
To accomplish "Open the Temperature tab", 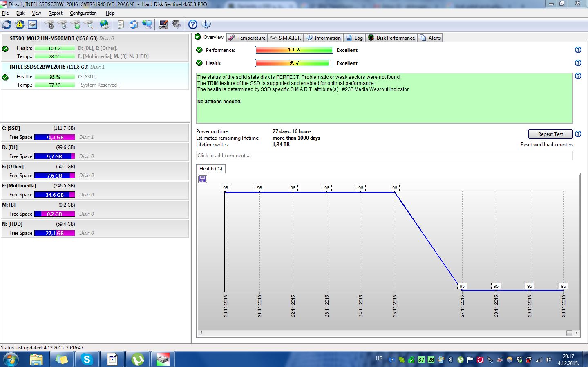I will tap(247, 38).
